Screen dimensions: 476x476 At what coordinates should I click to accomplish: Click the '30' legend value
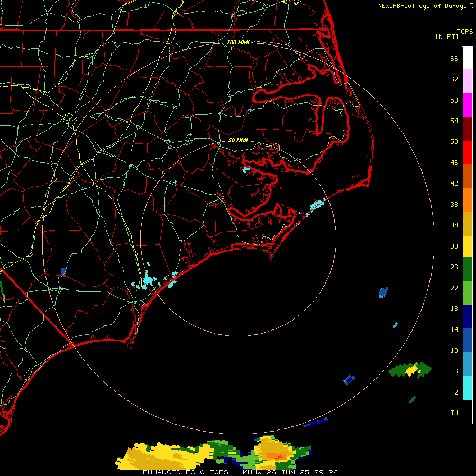[454, 246]
